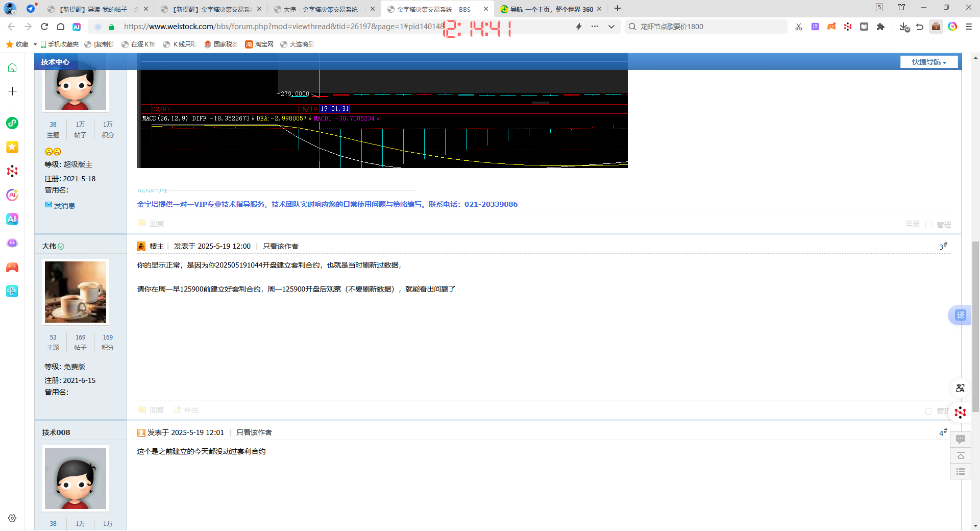Open the brown briefcase toolbar icon
This screenshot has width=980, height=531.
(x=936, y=27)
